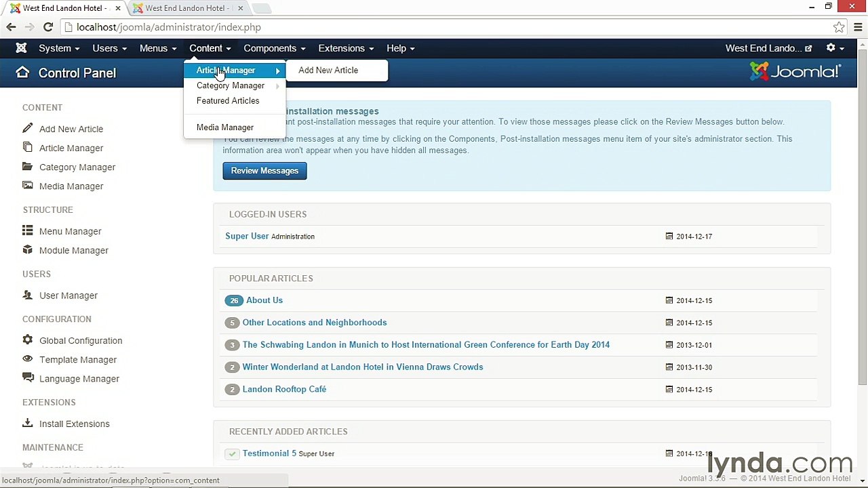This screenshot has height=488, width=868.
Task: Open Other Locations and Neighborhoods article
Action: [315, 323]
